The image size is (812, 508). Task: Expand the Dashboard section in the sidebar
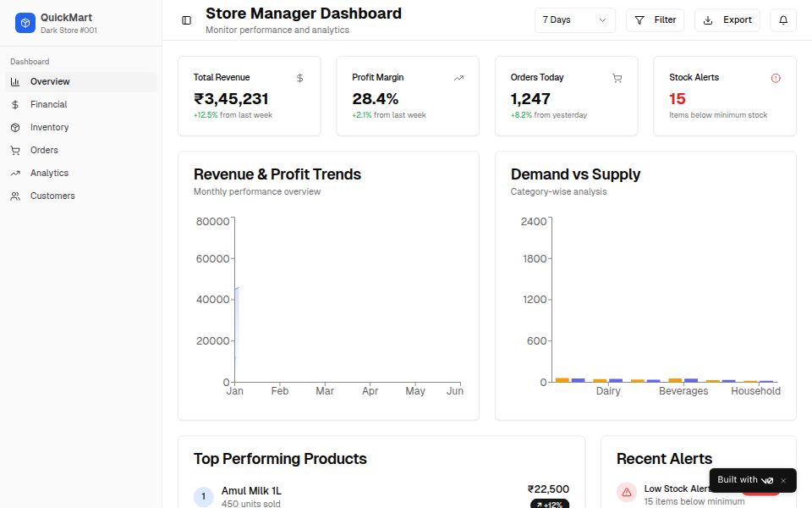click(x=29, y=61)
